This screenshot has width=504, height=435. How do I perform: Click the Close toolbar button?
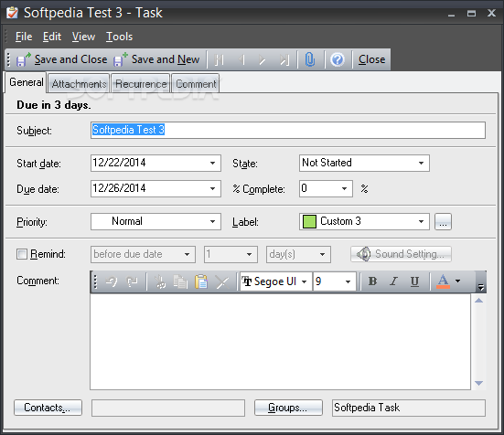pyautogui.click(x=371, y=59)
